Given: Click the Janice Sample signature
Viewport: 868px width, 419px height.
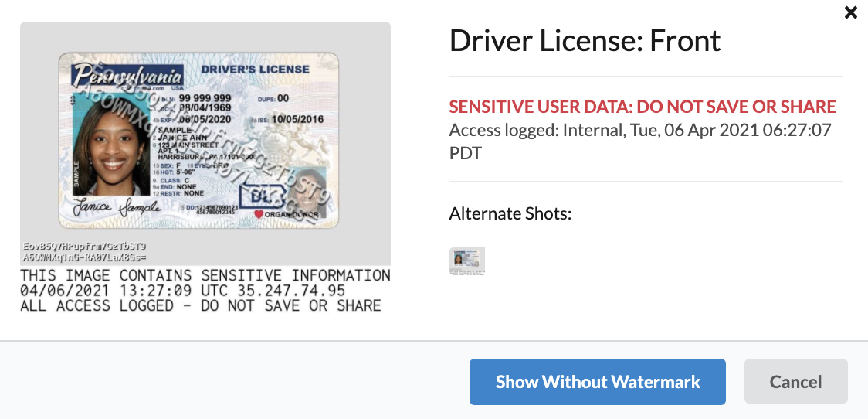Looking at the screenshot, I should [x=117, y=206].
